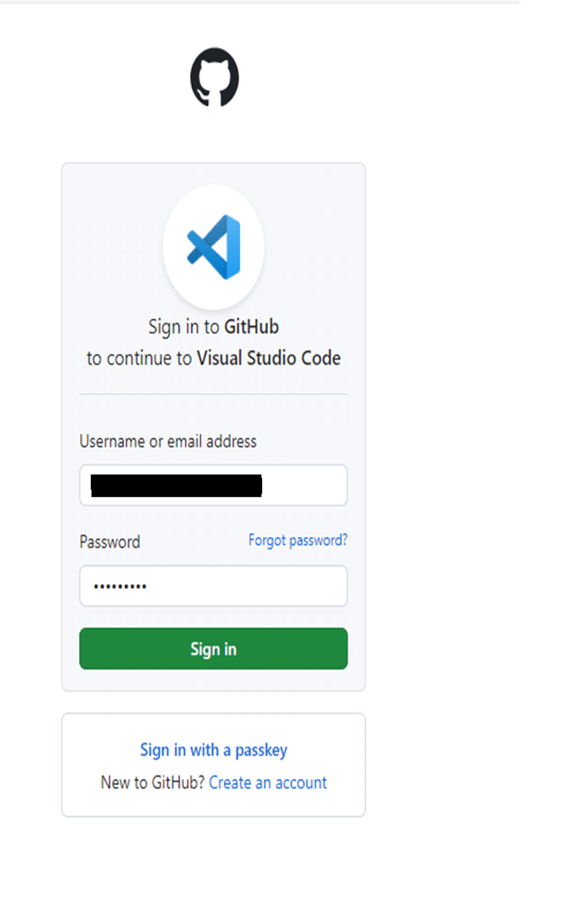Click the bold "Visual Studio Code" name
Screen dimensions: 588x918
tap(269, 358)
